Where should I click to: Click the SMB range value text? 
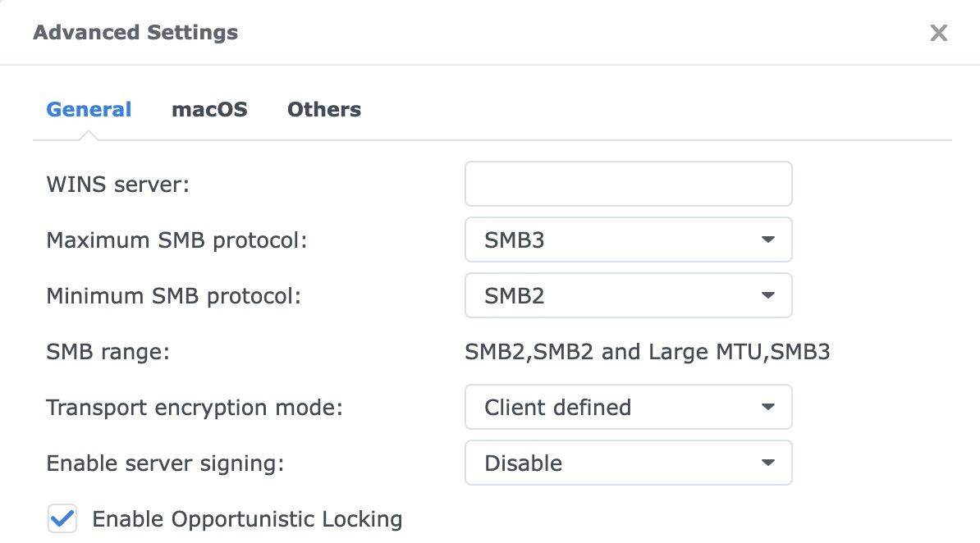click(x=647, y=353)
